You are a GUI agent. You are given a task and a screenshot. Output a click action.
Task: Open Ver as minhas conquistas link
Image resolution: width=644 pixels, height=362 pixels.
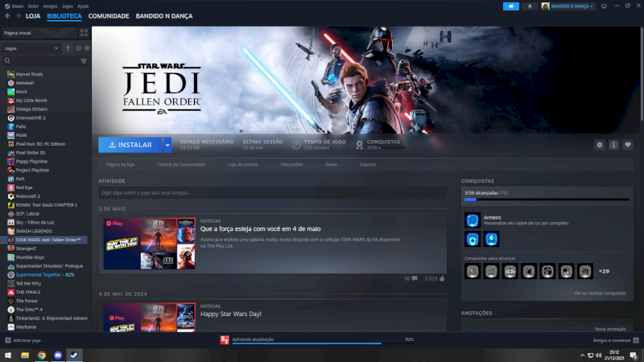point(599,294)
